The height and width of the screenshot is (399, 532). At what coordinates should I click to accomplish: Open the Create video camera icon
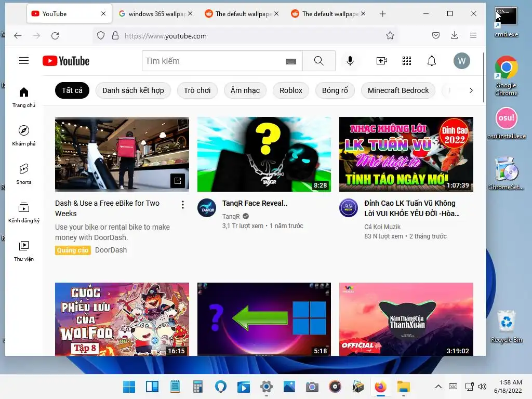coord(382,61)
